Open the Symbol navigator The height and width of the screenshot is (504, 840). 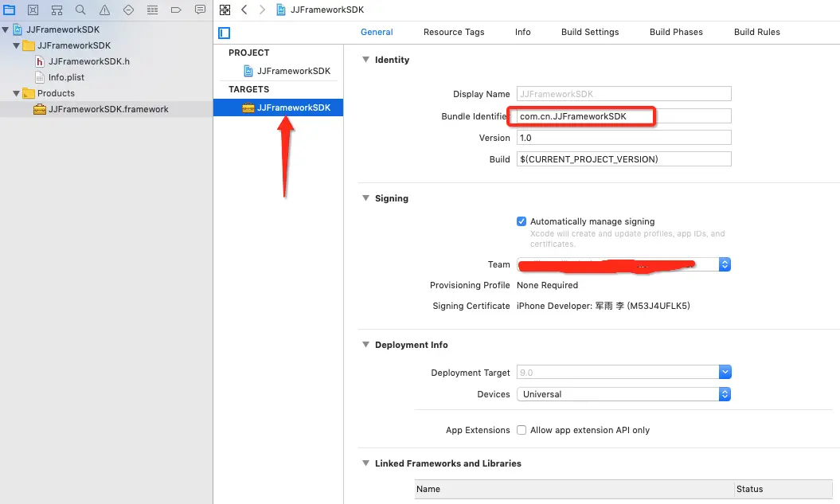[57, 10]
